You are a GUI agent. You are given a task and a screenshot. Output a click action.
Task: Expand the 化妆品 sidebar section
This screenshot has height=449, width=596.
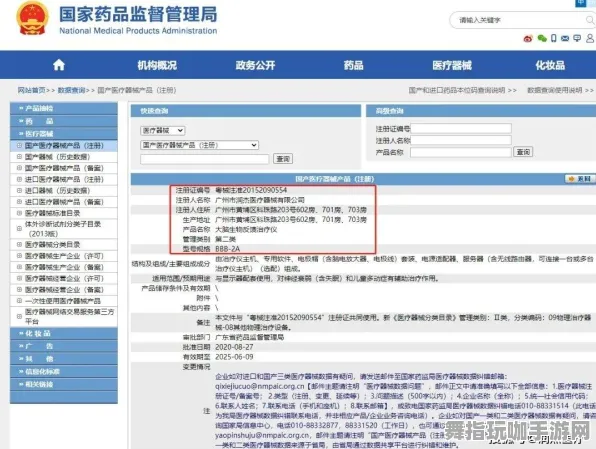(63, 333)
